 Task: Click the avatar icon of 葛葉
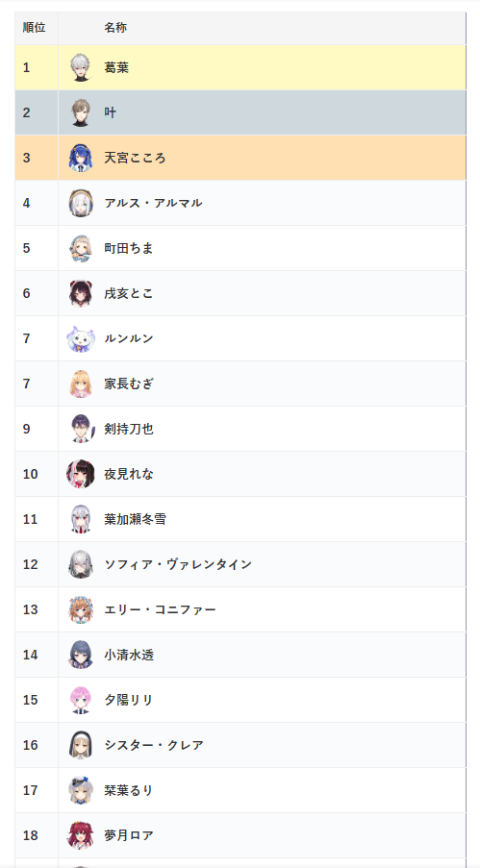[x=81, y=67]
